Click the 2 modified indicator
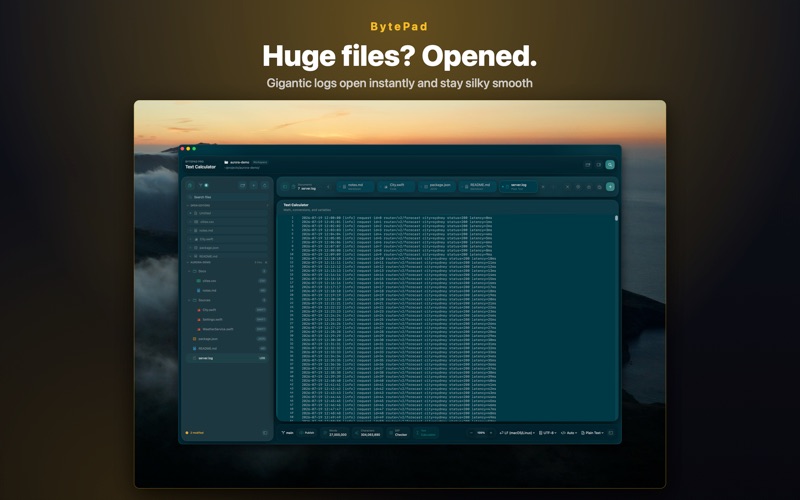 click(195, 433)
